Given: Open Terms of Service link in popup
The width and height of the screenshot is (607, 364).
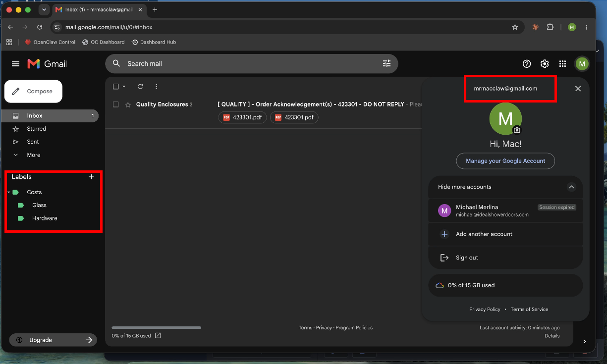Looking at the screenshot, I should point(529,310).
